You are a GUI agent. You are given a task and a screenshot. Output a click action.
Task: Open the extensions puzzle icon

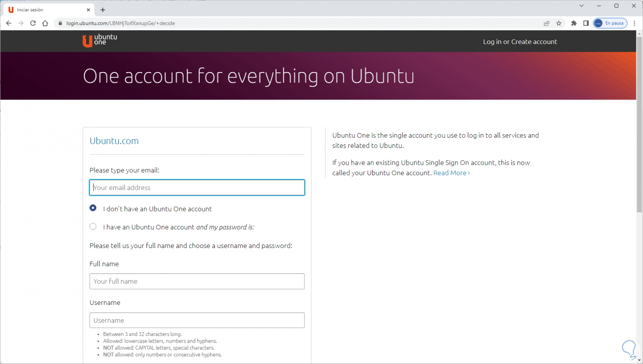(x=574, y=23)
